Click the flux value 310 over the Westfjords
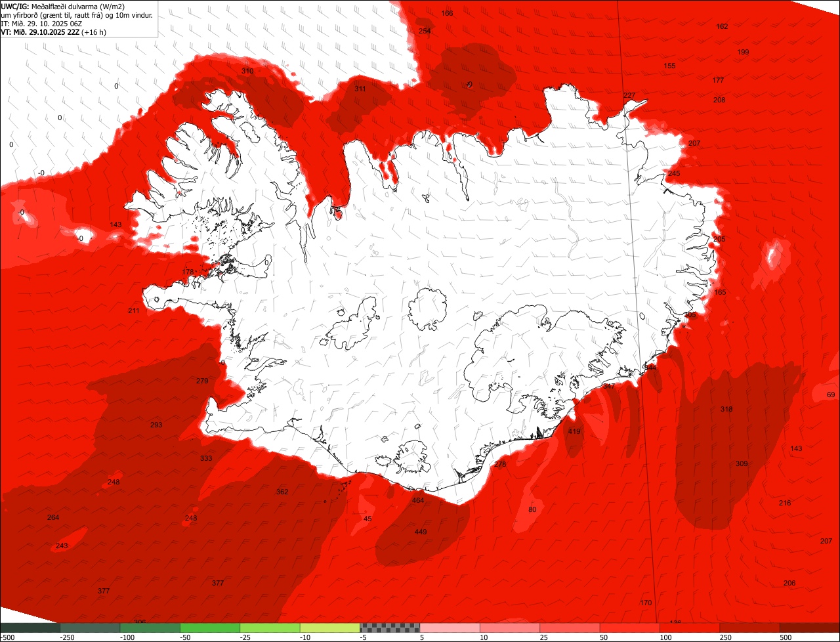 click(247, 71)
